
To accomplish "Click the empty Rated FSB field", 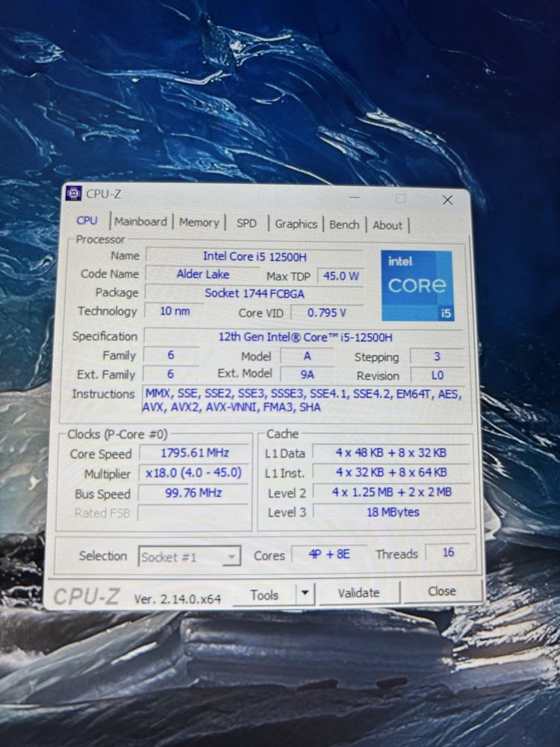I will tap(193, 512).
